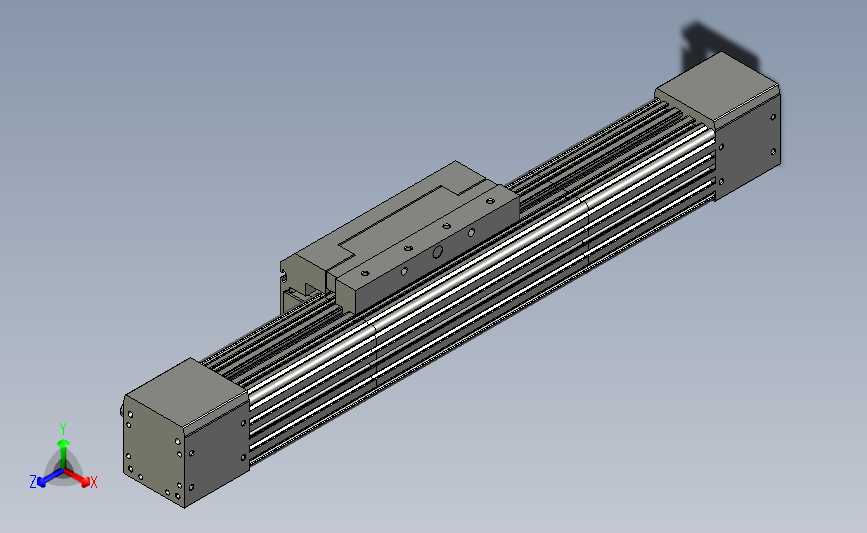The image size is (867, 533).
Task: Select the left end cap of the actuator
Action: pos(185,432)
